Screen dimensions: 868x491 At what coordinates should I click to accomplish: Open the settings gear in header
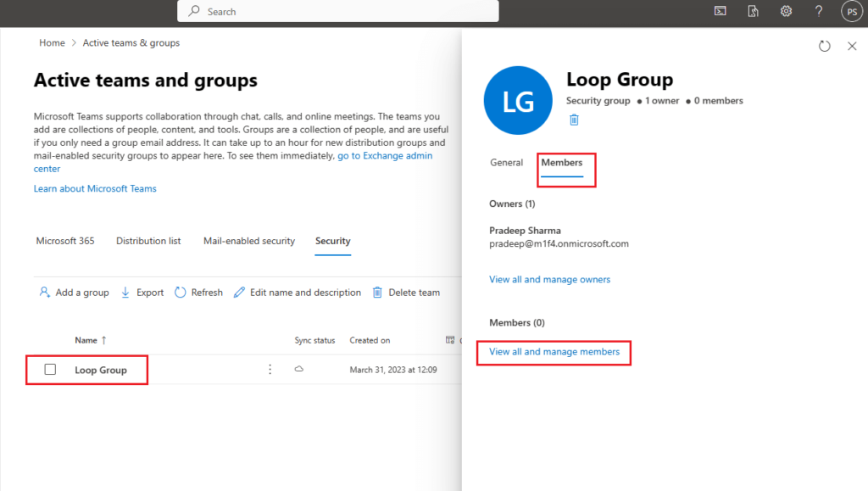(x=786, y=11)
